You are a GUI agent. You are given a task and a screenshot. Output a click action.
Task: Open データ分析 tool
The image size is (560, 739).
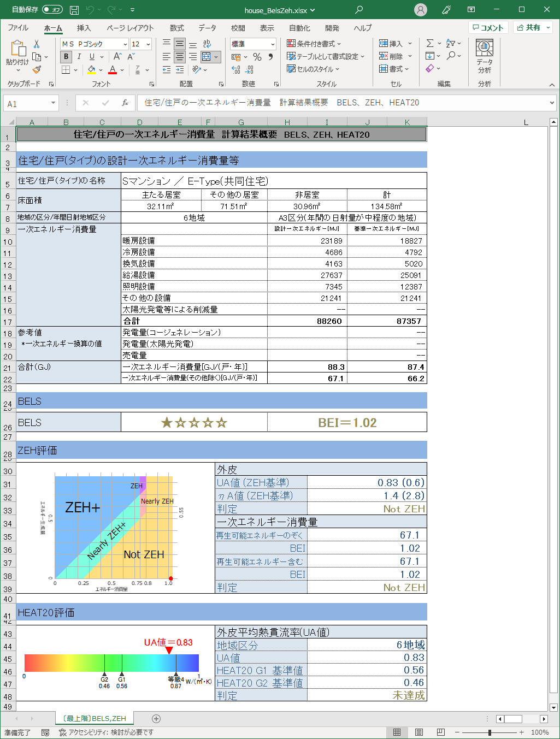[485, 56]
